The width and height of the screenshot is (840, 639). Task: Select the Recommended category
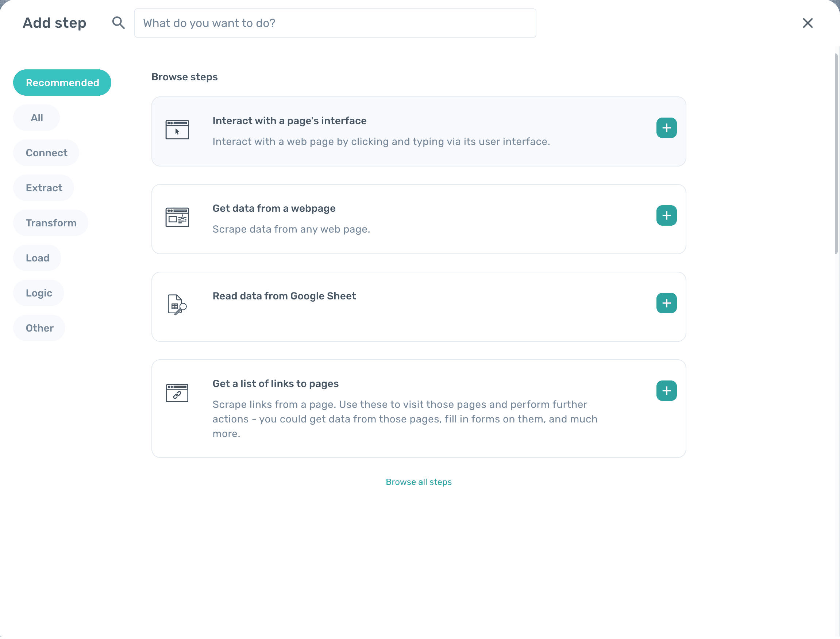(62, 83)
